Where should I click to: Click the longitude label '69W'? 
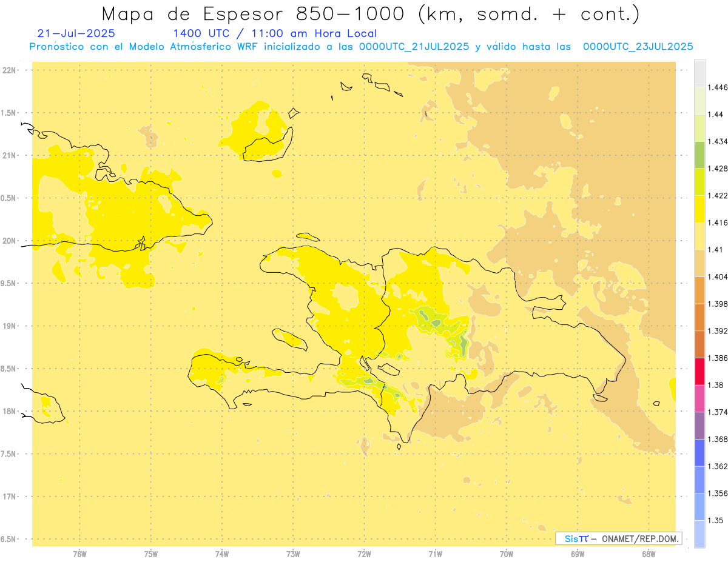pyautogui.click(x=578, y=554)
